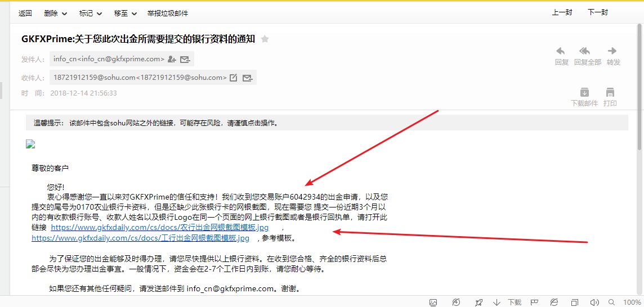This screenshot has height=307, width=644.
Task: Star this email next to the subject
Action: pyautogui.click(x=265, y=39)
